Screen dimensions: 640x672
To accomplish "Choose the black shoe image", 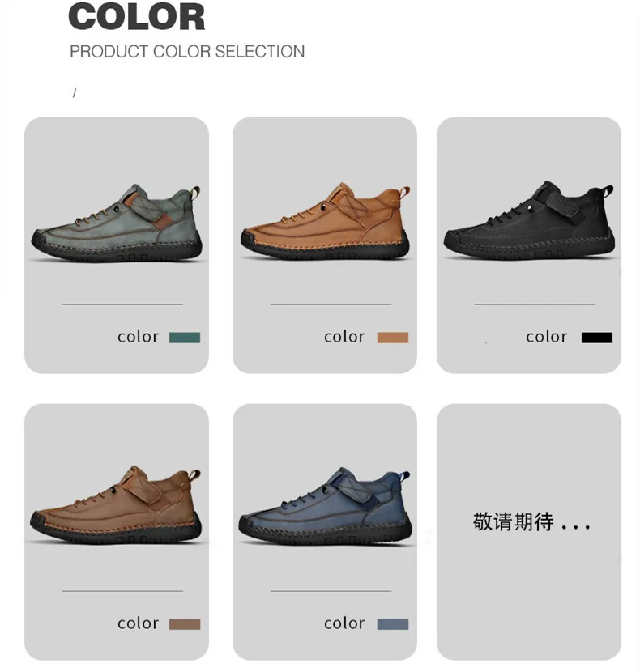I will (x=529, y=221).
